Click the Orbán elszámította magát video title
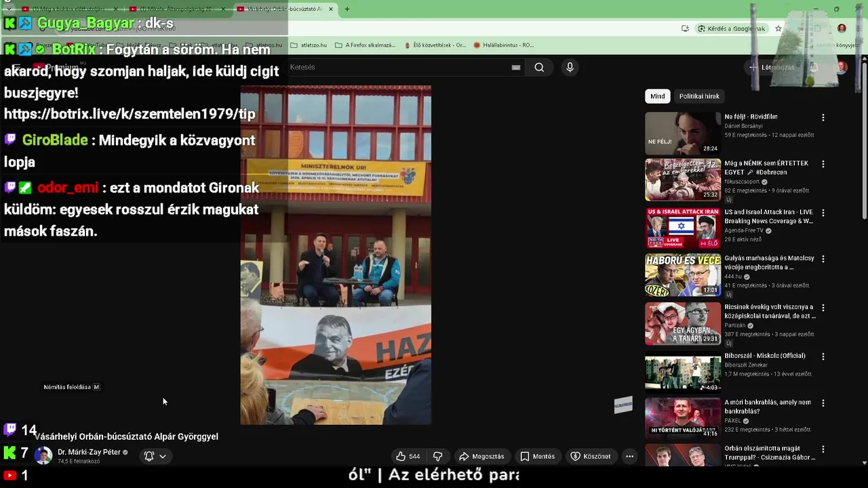 (x=770, y=453)
